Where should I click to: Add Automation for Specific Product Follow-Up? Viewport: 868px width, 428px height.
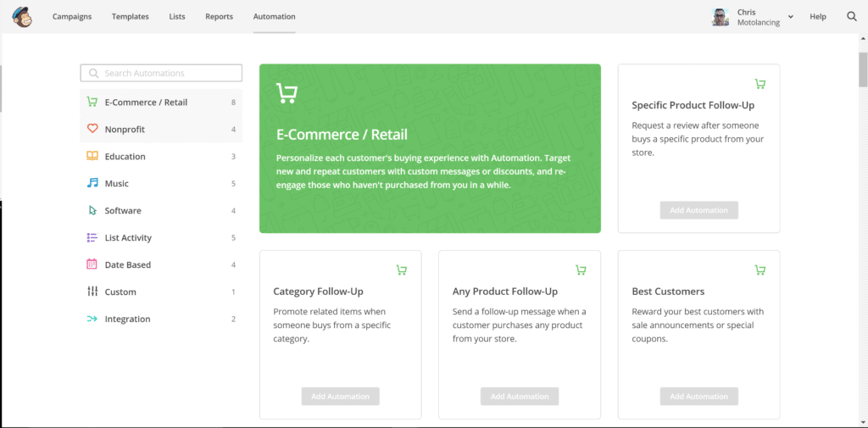click(699, 210)
